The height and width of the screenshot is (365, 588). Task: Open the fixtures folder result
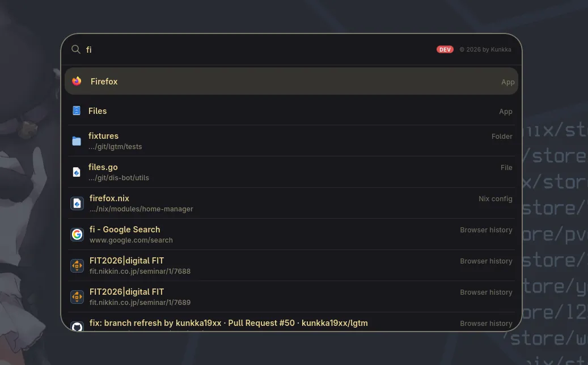(x=291, y=141)
